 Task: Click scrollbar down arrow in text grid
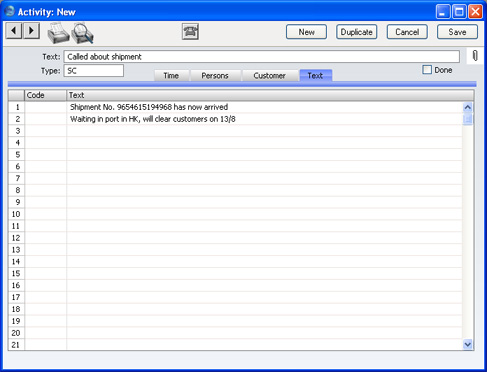click(468, 344)
